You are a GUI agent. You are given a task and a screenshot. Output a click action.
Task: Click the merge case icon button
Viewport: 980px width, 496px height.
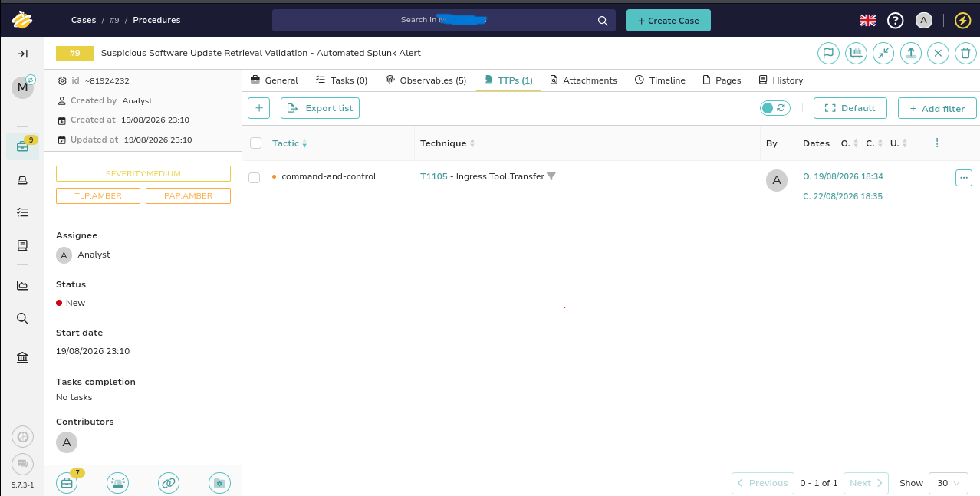coord(856,54)
